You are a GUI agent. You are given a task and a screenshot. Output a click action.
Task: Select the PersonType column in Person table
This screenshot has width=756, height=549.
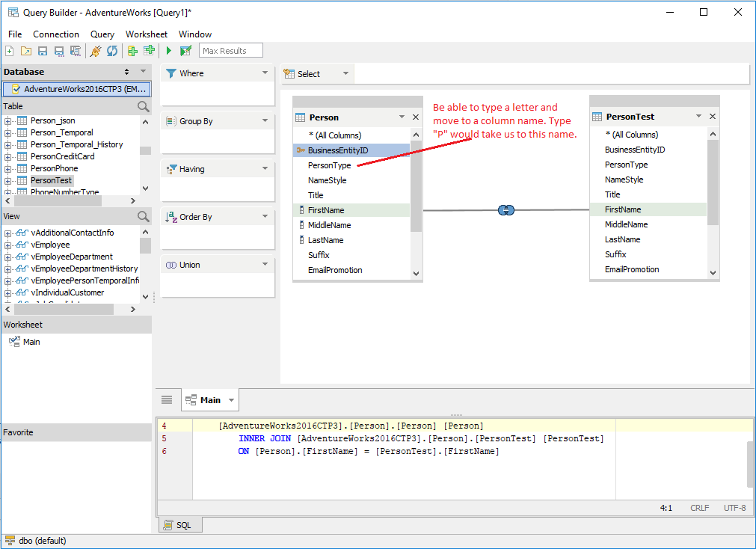click(x=329, y=165)
